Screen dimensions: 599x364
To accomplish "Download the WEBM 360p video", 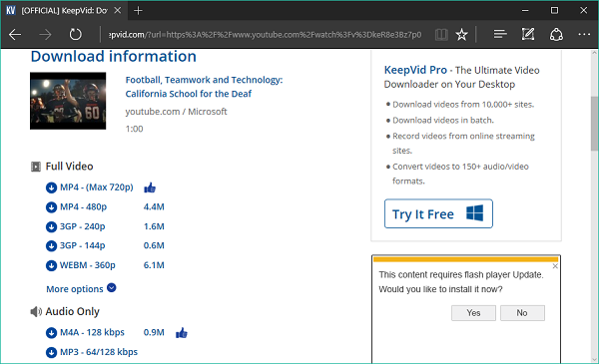I will click(88, 265).
